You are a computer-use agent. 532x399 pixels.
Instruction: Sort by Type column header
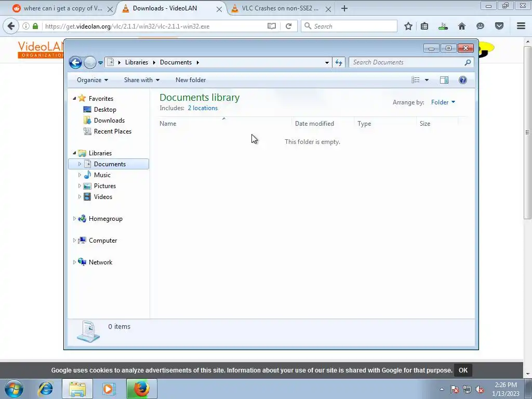point(385,124)
